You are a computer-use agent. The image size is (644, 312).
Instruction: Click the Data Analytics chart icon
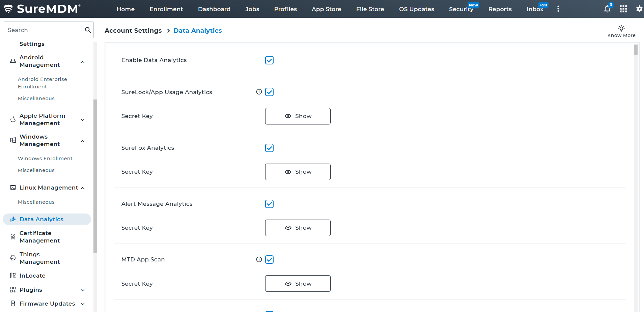tap(13, 219)
